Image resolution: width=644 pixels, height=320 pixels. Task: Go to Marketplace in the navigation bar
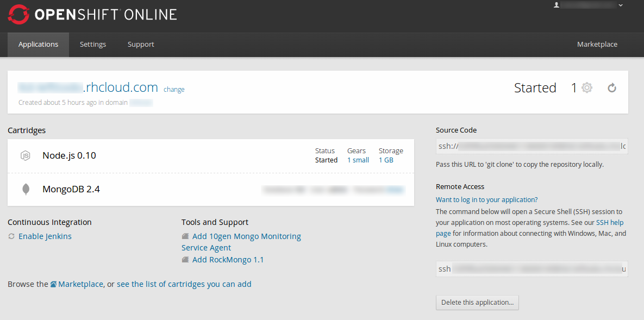[x=597, y=45]
